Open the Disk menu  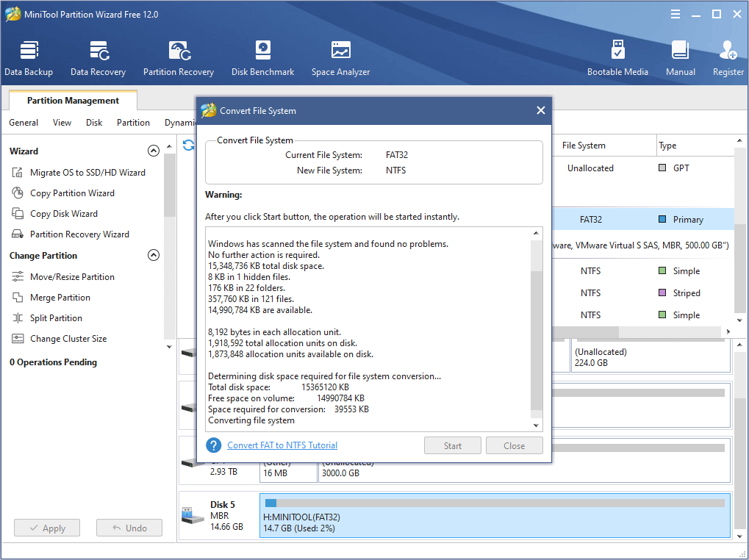[x=94, y=123]
